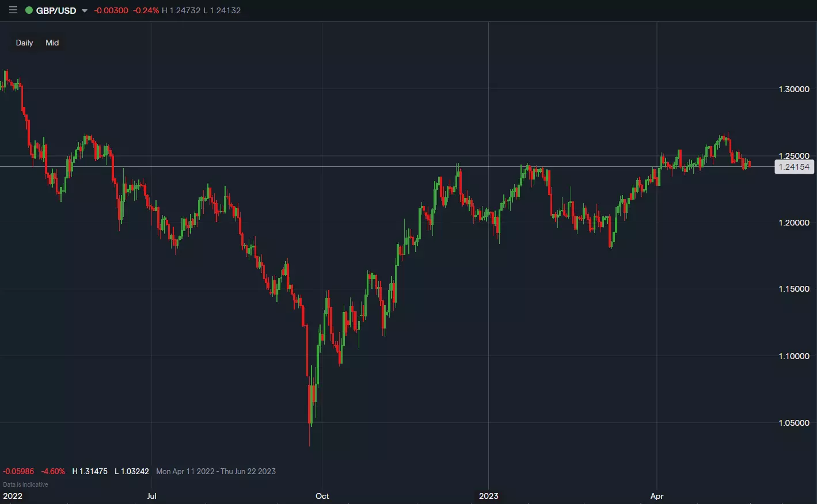The width and height of the screenshot is (817, 504).
Task: Click the L 1.03242 range low value
Action: click(x=132, y=471)
